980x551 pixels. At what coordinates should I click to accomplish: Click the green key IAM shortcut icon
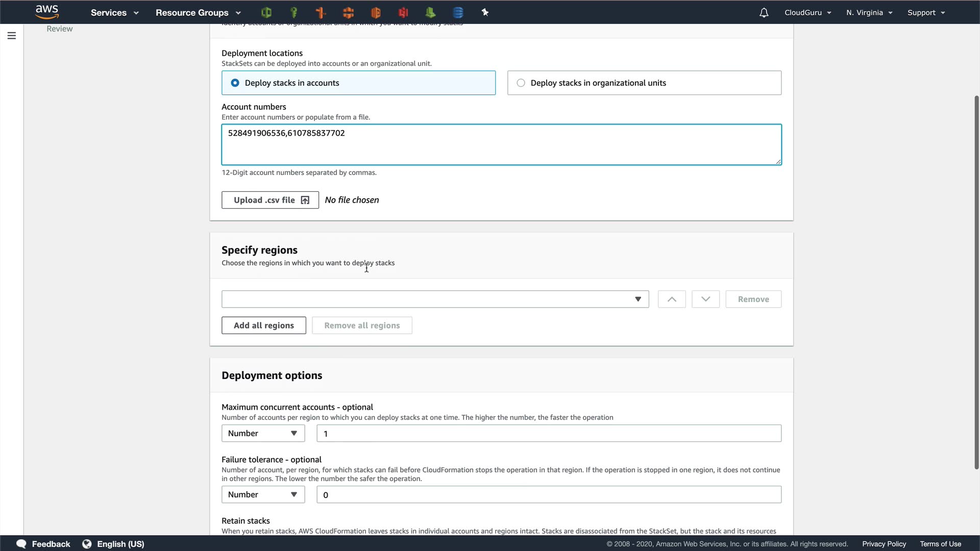coord(293,12)
